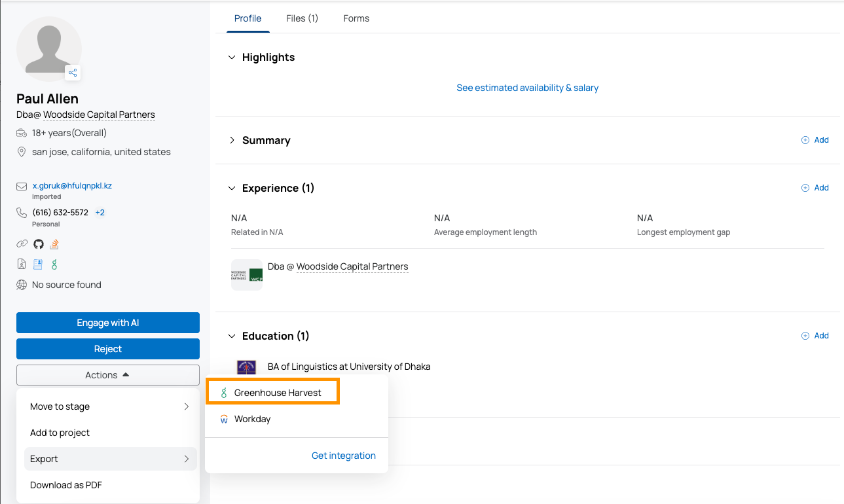Click the phone icon beside the number
The height and width of the screenshot is (504, 844).
[22, 213]
